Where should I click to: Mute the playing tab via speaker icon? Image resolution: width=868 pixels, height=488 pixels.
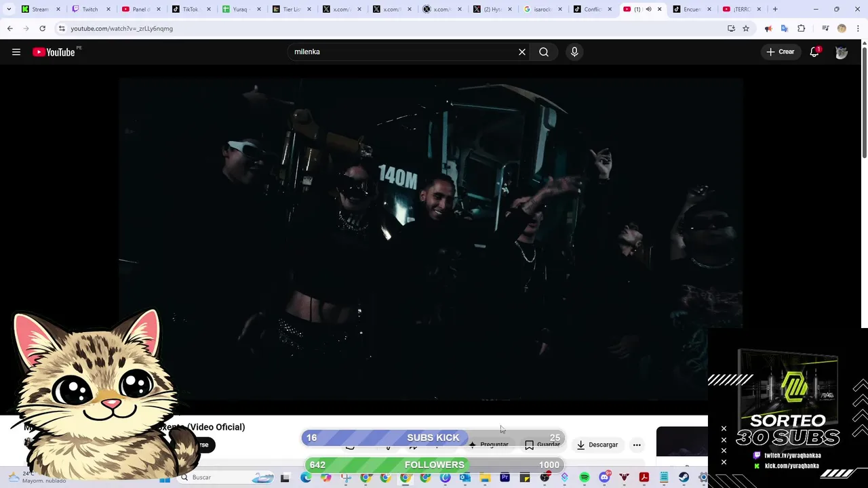[648, 9]
